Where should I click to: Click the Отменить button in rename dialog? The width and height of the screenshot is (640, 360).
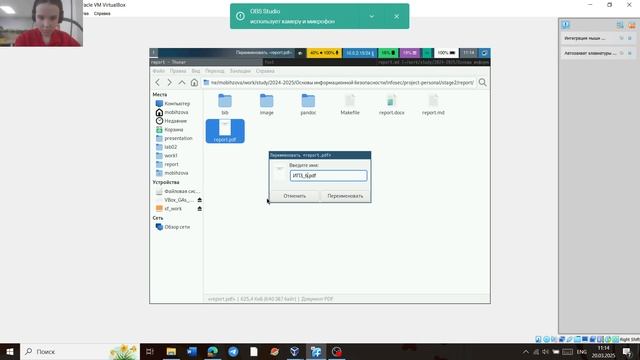pyautogui.click(x=295, y=196)
